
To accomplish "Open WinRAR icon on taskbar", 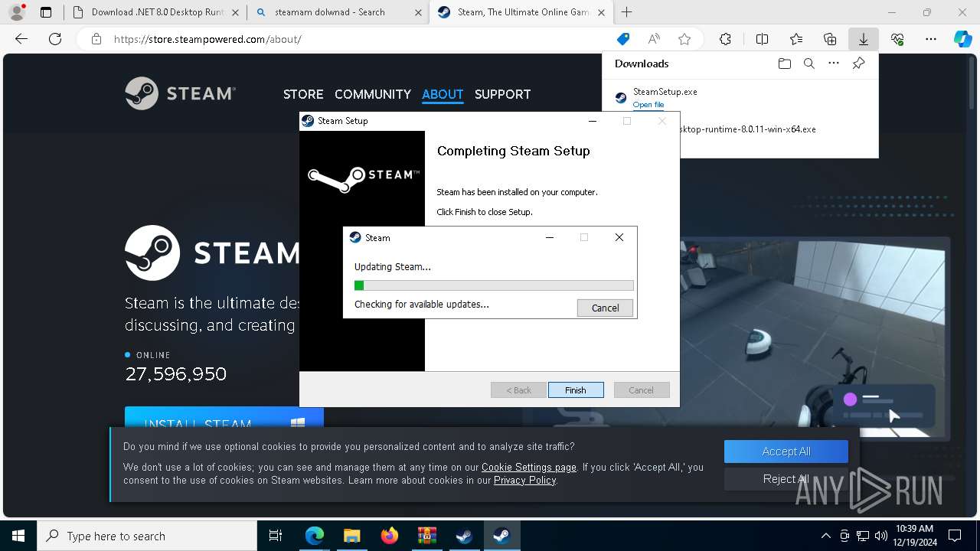I will point(426,536).
